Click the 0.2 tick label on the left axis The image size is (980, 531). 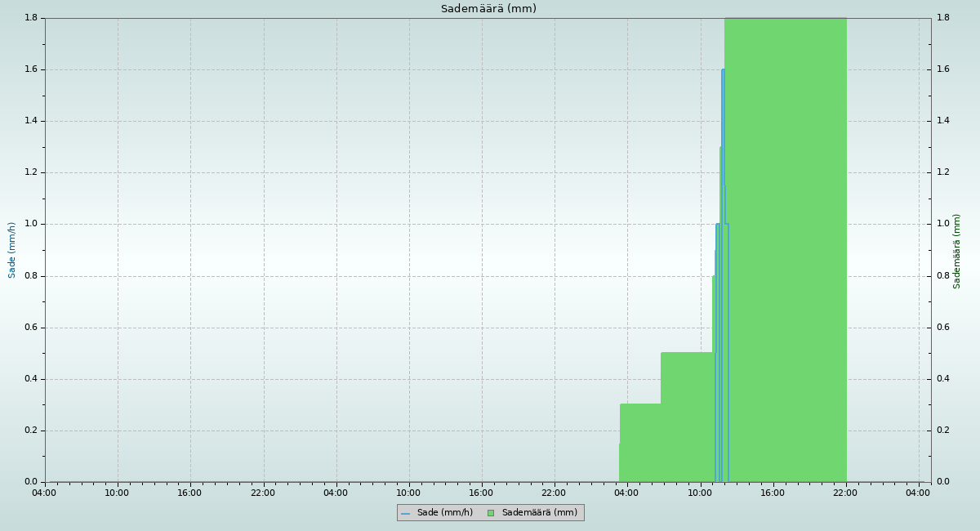[31, 431]
